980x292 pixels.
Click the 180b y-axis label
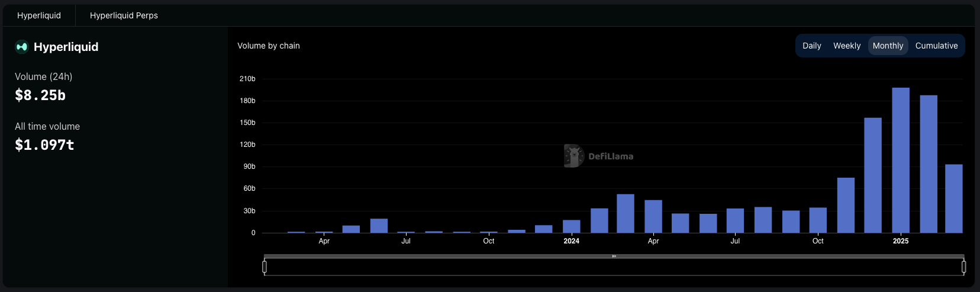coord(247,101)
